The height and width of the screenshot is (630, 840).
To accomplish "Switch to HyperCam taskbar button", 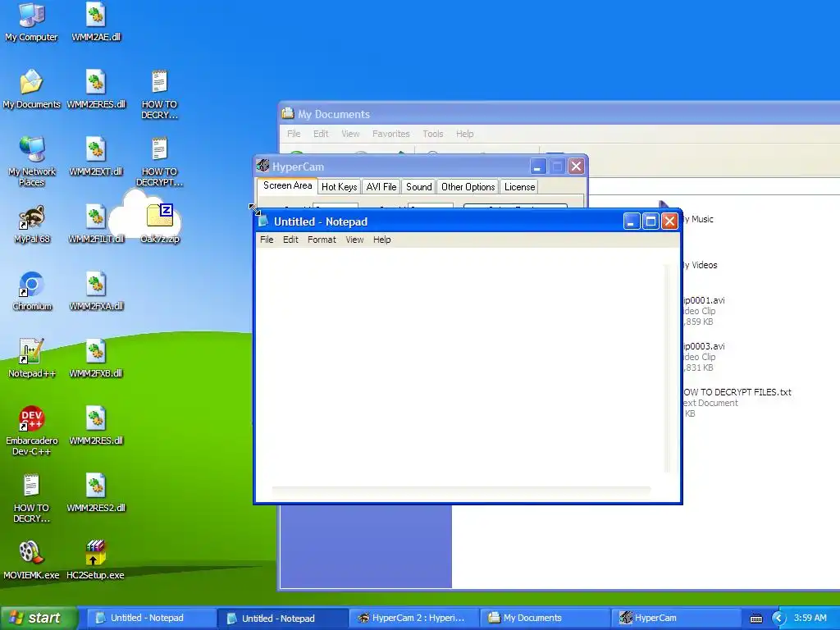I will click(x=675, y=619).
